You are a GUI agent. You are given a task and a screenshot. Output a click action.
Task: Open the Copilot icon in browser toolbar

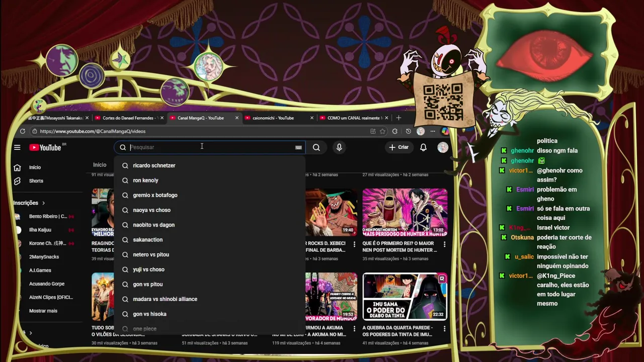click(445, 131)
